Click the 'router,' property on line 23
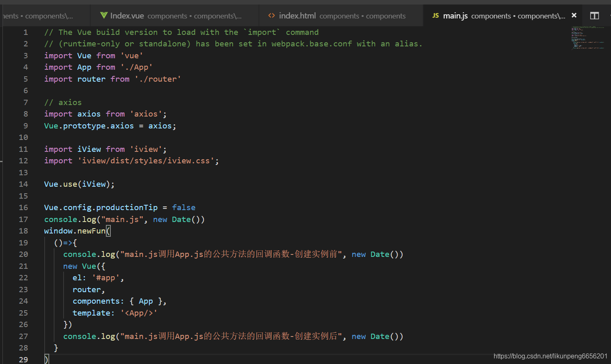The height and width of the screenshot is (364, 611). coord(89,290)
